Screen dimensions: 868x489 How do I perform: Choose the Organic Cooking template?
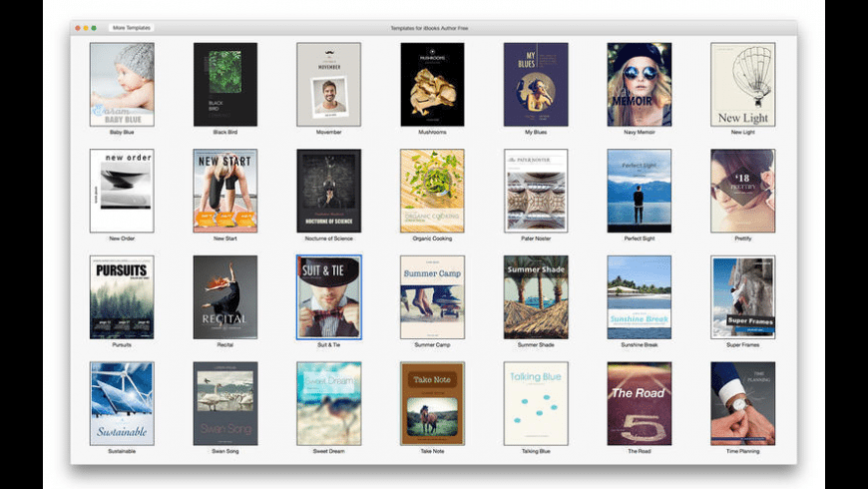point(432,191)
